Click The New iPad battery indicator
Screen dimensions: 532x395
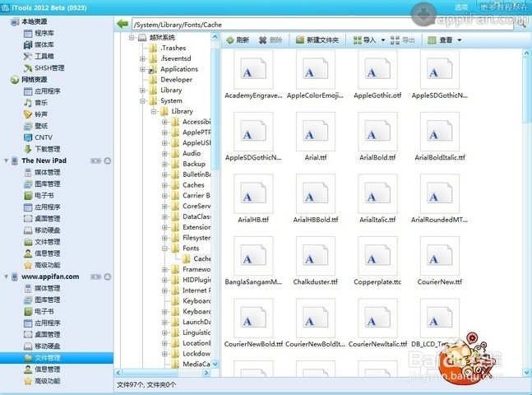[95, 161]
